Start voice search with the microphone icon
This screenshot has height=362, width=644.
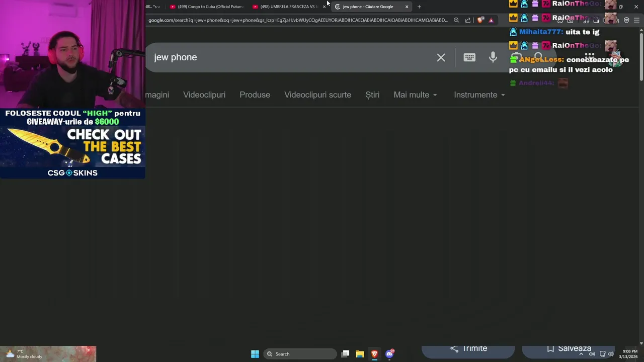pyautogui.click(x=493, y=57)
